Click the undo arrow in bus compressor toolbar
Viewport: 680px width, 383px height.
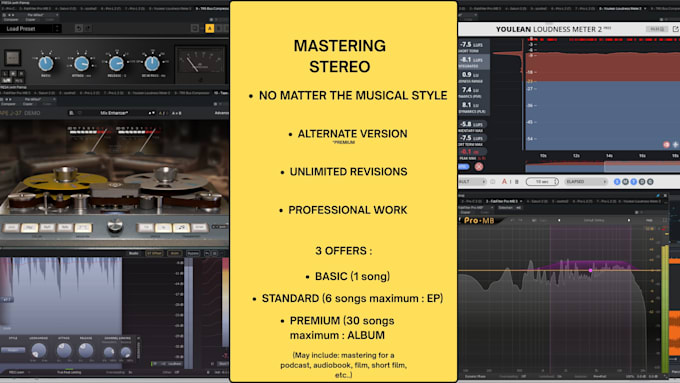tap(78, 29)
